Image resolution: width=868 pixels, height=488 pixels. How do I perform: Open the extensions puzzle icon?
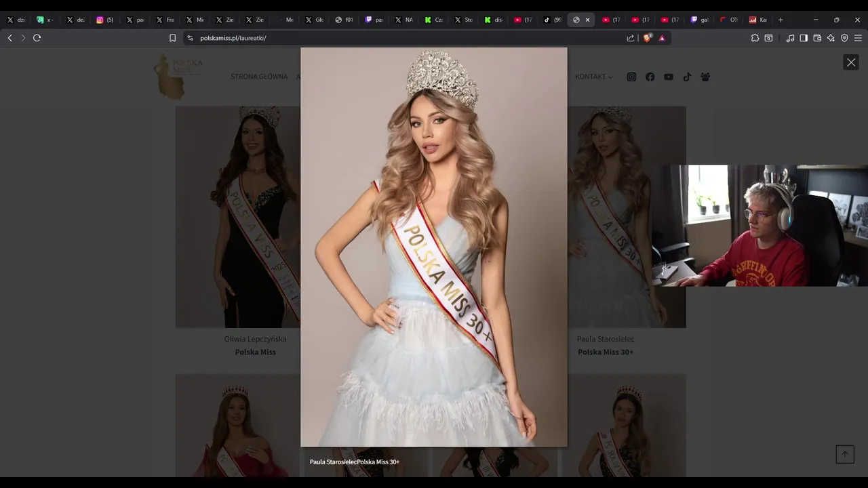pos(755,38)
